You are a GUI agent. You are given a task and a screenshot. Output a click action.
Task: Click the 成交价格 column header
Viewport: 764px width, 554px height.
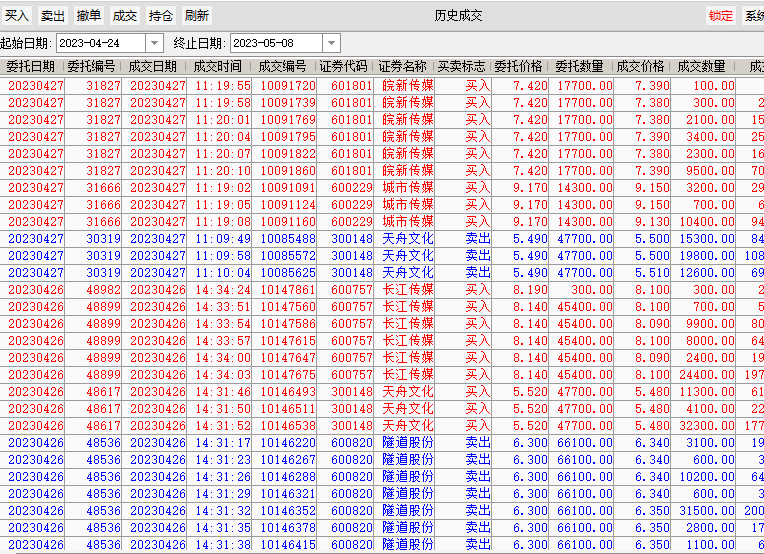pos(640,66)
